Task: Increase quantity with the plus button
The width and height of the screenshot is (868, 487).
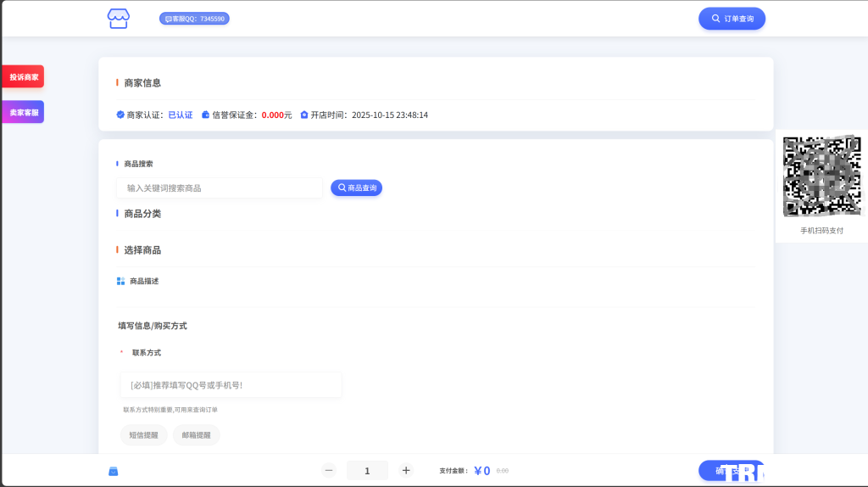Action: pos(406,471)
